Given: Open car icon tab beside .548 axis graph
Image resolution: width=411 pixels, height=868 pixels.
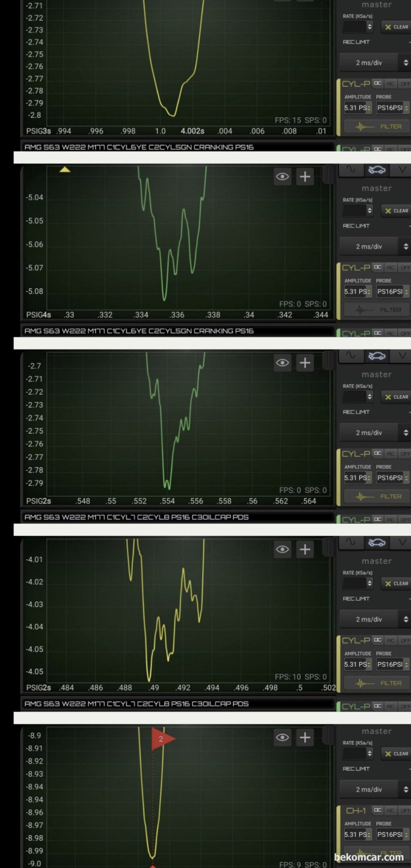Looking at the screenshot, I should tap(377, 356).
